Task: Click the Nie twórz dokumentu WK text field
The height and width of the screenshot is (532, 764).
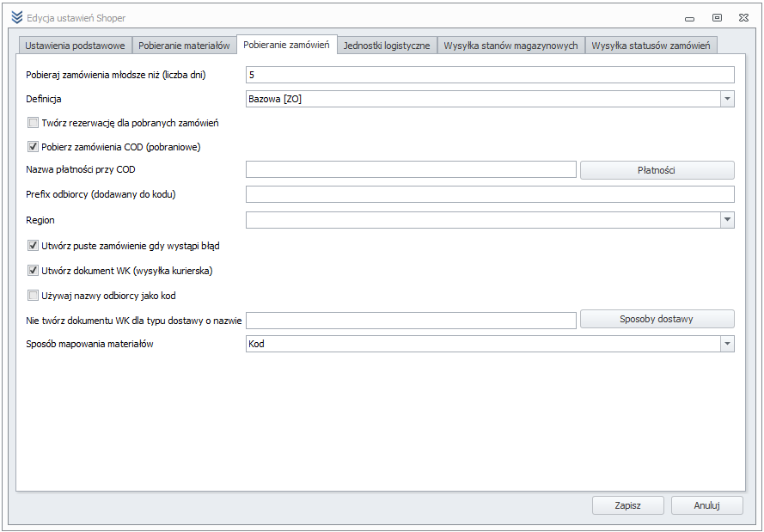Action: click(x=411, y=320)
